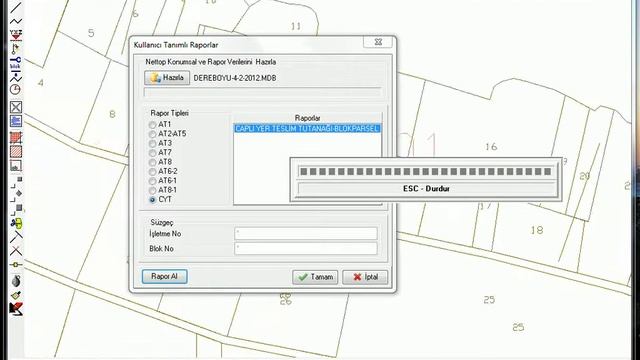Select the angled lines trim tool

(16, 237)
